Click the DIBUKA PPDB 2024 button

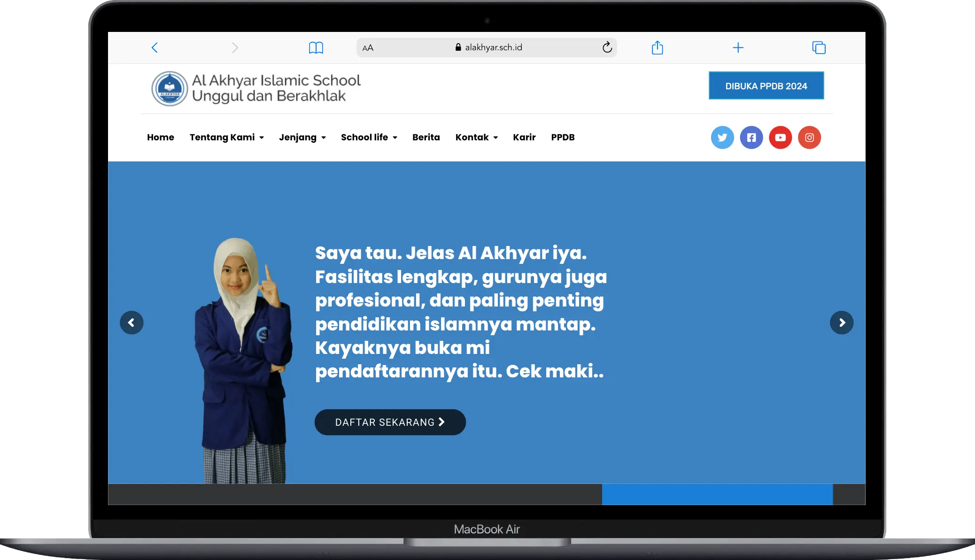[x=766, y=85]
